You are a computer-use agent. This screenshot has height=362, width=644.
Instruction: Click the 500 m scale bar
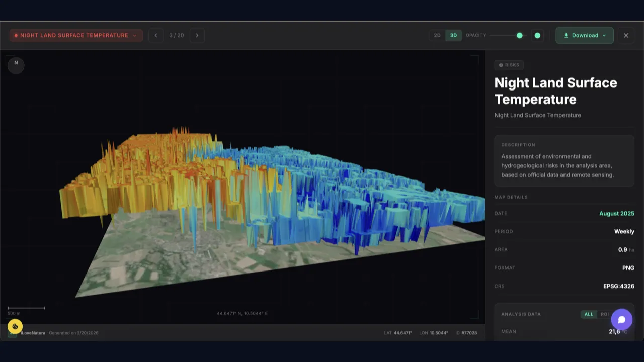pyautogui.click(x=26, y=308)
